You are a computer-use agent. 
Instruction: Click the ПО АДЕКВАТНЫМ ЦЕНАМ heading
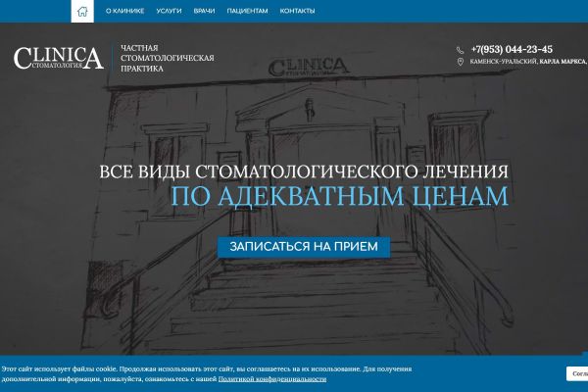339,196
